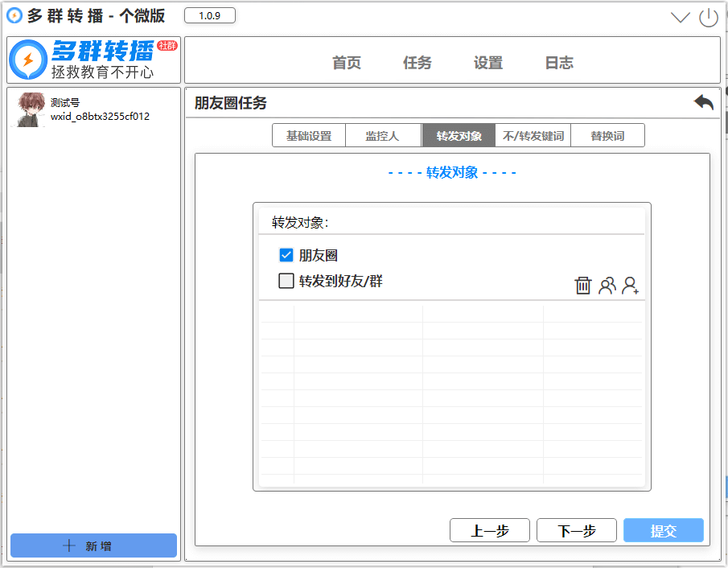The image size is (728, 568).
Task: Open the 首页 menu
Action: pyautogui.click(x=347, y=62)
